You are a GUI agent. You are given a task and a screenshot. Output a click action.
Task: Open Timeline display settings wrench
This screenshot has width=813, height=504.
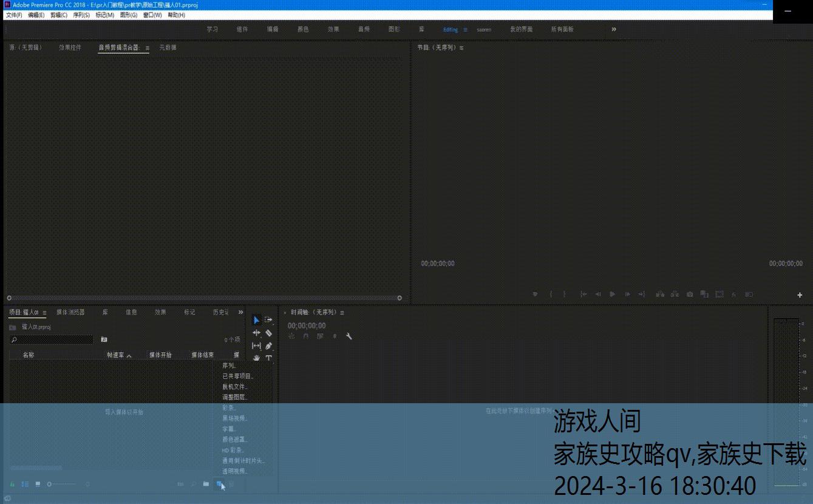click(x=349, y=336)
